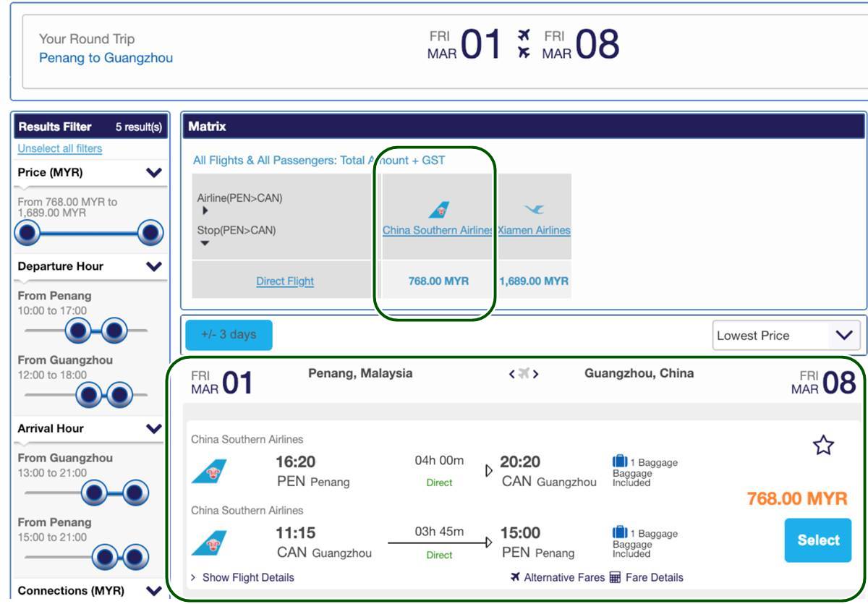Click minimum handle of Price slider
The image size is (868, 604).
(27, 233)
